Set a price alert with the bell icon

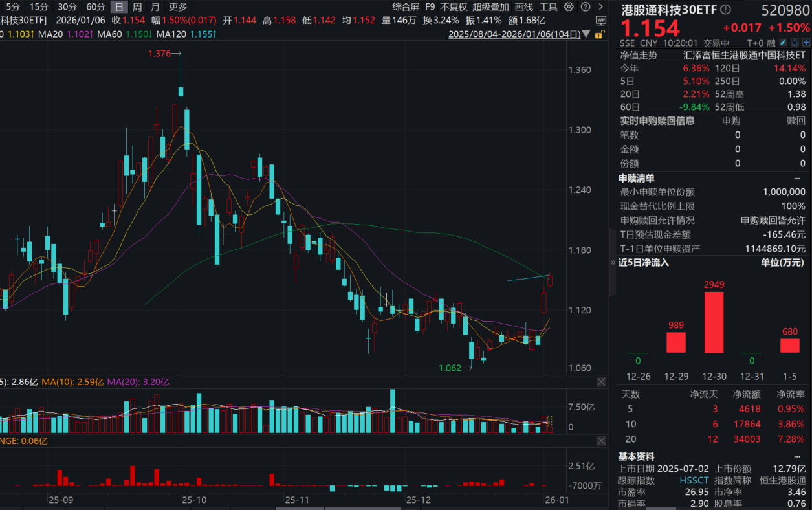tap(794, 43)
